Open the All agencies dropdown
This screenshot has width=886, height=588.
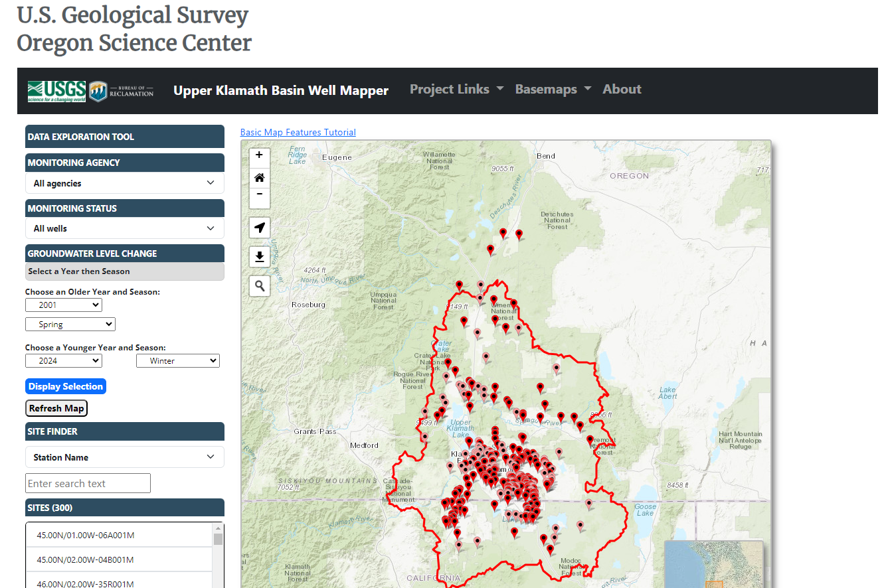124,183
